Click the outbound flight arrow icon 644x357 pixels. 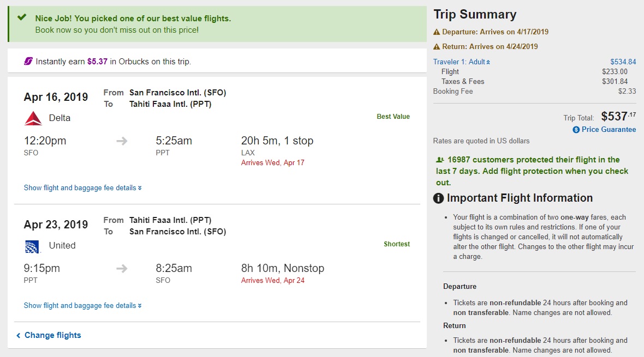point(122,141)
